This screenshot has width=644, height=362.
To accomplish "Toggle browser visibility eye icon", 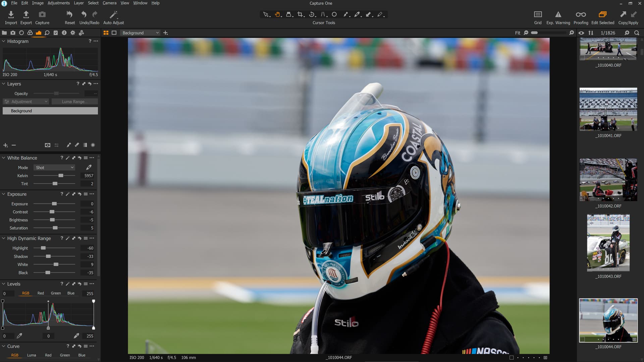I will (581, 33).
